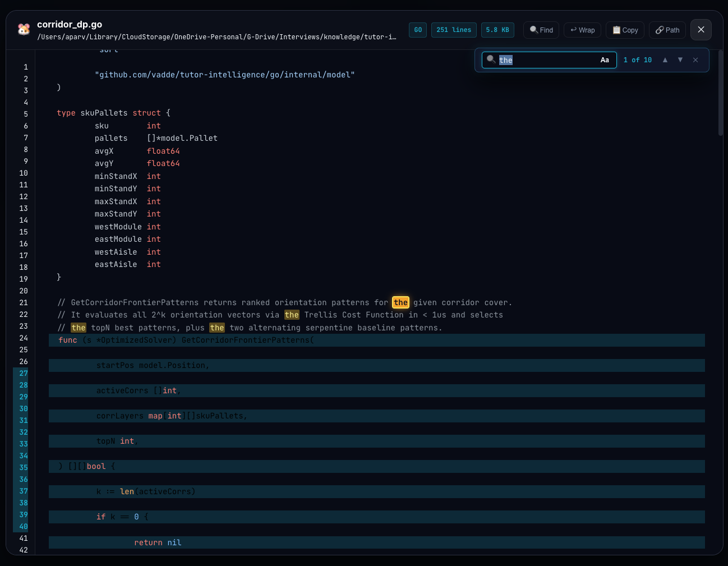Screen dimensions: 728x566
Task: Toggle the Aa case-sensitive match option
Action: click(x=605, y=60)
